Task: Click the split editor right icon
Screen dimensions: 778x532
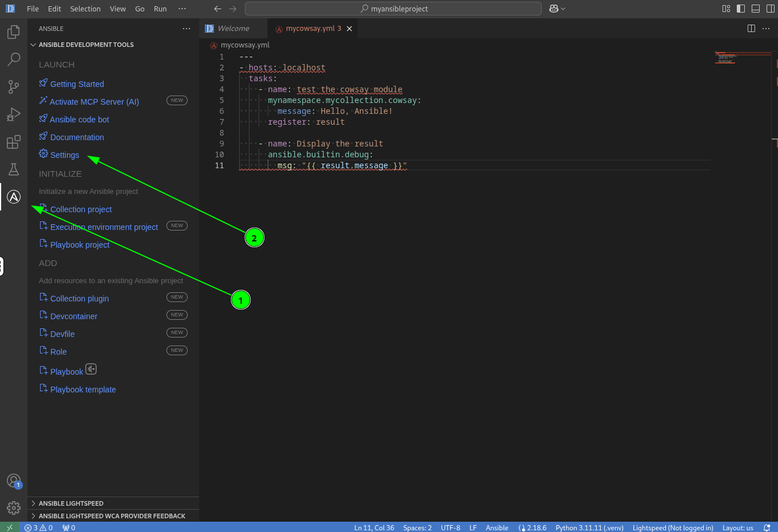Action: pyautogui.click(x=752, y=29)
